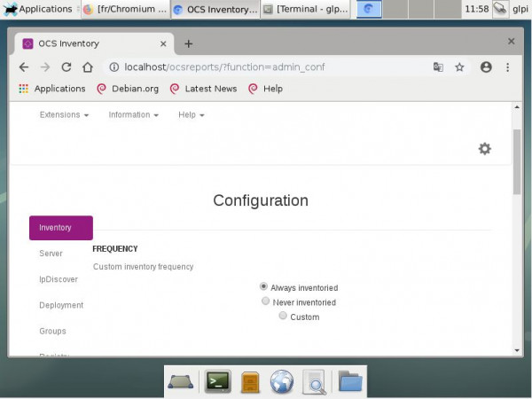
Task: Open the IpDiscover configuration tab
Action: (59, 279)
